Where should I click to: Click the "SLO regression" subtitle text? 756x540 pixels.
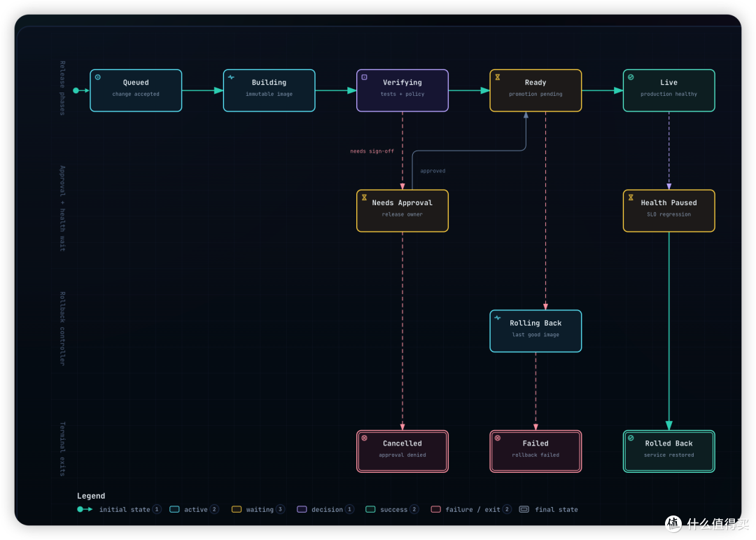pos(668,214)
